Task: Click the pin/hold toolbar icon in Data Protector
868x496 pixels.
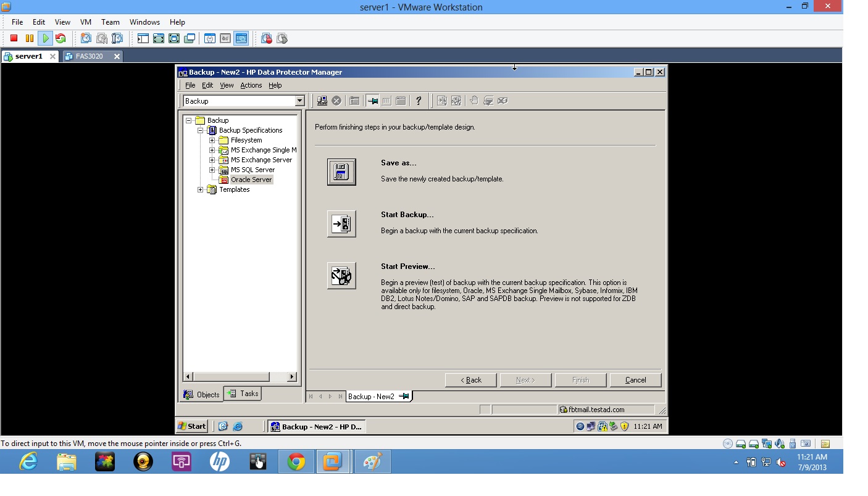Action: pyautogui.click(x=373, y=100)
